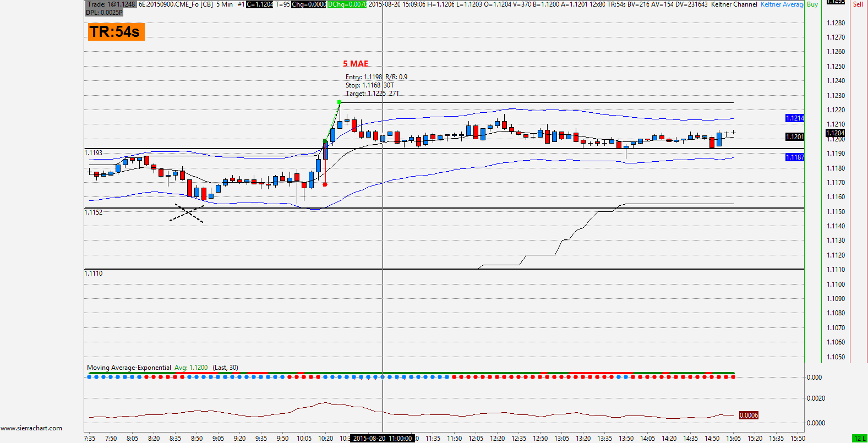The height and width of the screenshot is (443, 868).
Task: Click the 13:05 time axis label
Action: coord(562,439)
